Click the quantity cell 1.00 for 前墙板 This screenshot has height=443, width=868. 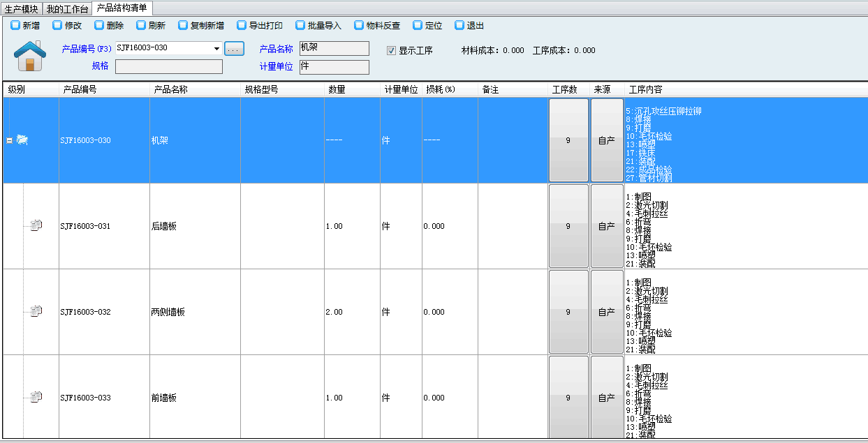coord(353,398)
